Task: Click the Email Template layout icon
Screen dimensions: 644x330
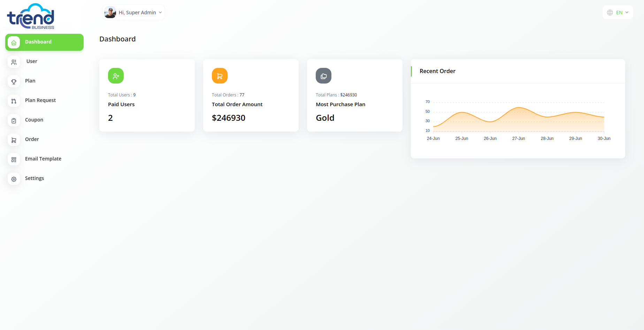Action: pyautogui.click(x=14, y=159)
